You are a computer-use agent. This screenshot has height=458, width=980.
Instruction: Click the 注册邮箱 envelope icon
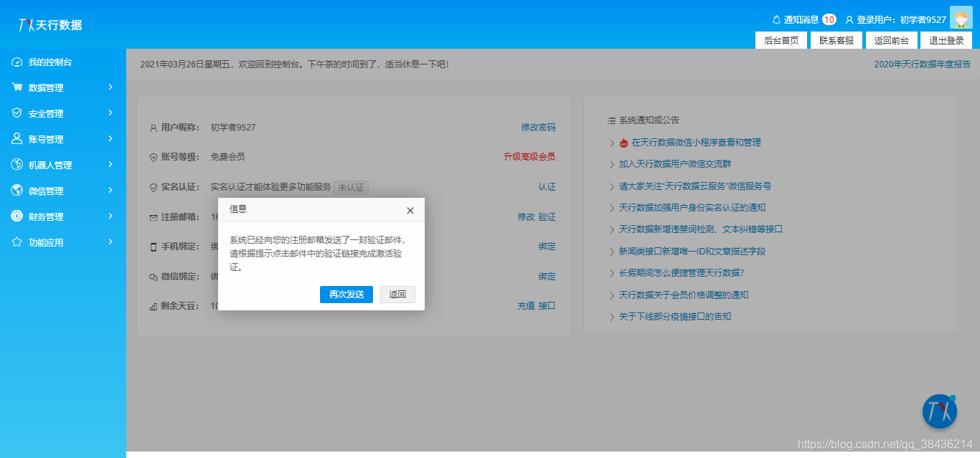154,217
